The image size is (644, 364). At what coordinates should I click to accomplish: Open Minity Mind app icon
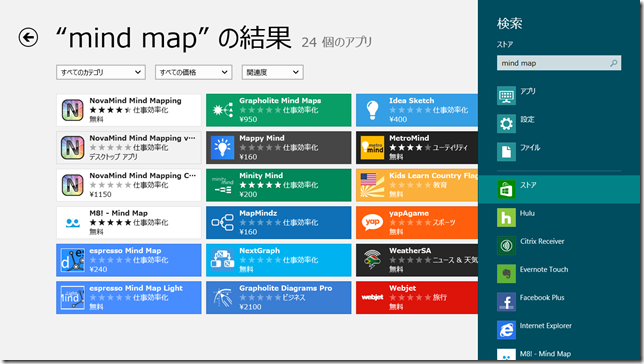tap(223, 185)
